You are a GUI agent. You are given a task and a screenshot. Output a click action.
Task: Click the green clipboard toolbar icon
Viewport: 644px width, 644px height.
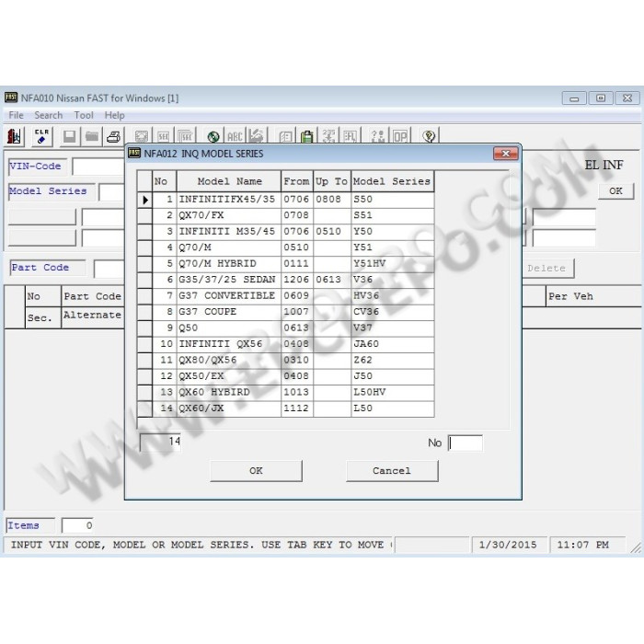[x=306, y=136]
